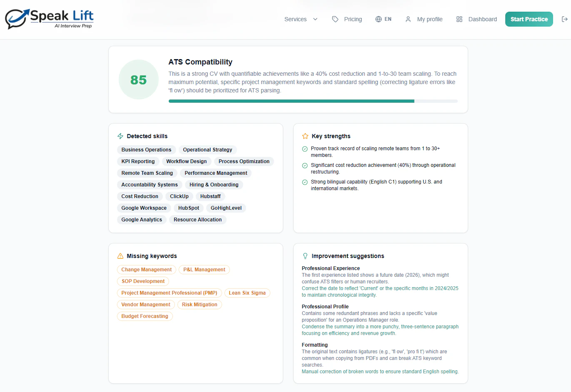Select the HubSpot skill tag

click(189, 208)
